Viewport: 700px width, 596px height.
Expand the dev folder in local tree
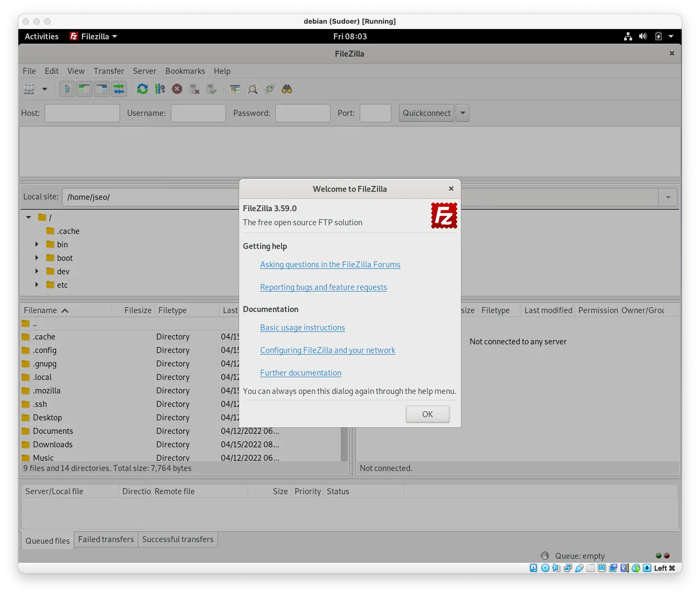click(37, 271)
